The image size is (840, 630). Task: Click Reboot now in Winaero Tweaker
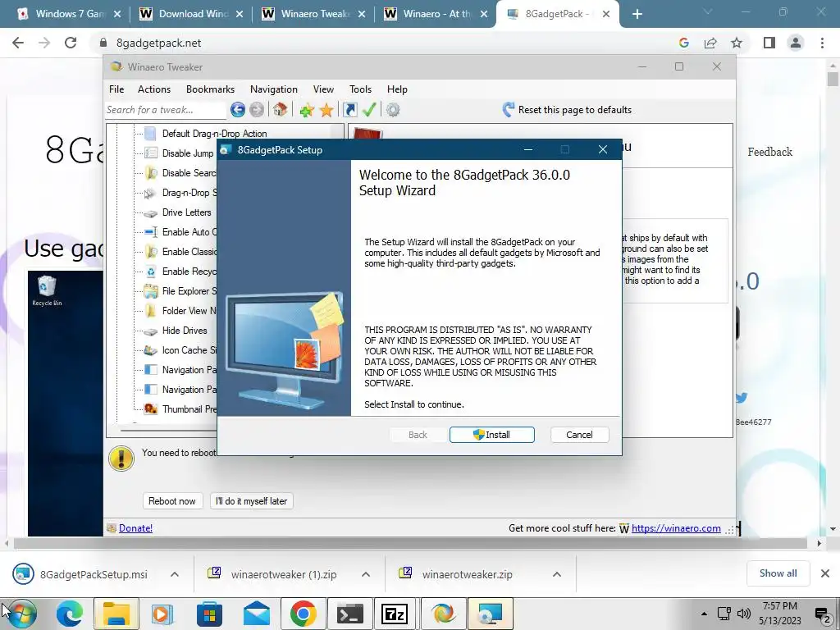[x=172, y=501]
